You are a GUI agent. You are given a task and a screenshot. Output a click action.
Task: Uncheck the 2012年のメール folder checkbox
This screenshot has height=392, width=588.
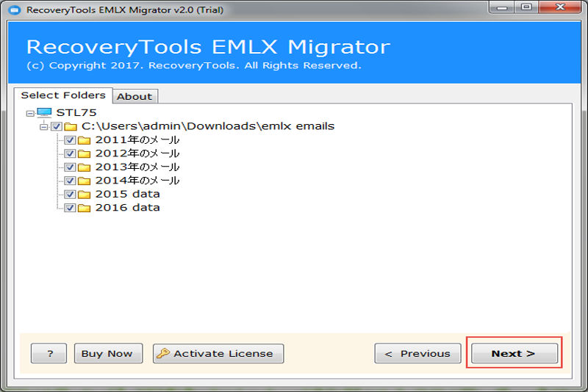70,153
